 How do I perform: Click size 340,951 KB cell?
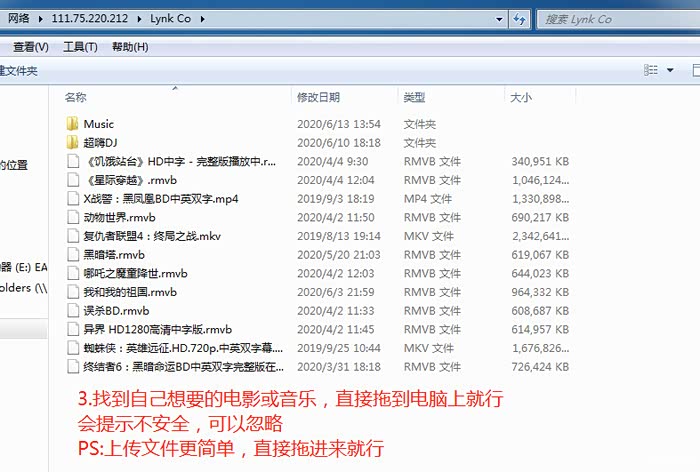[x=540, y=162]
